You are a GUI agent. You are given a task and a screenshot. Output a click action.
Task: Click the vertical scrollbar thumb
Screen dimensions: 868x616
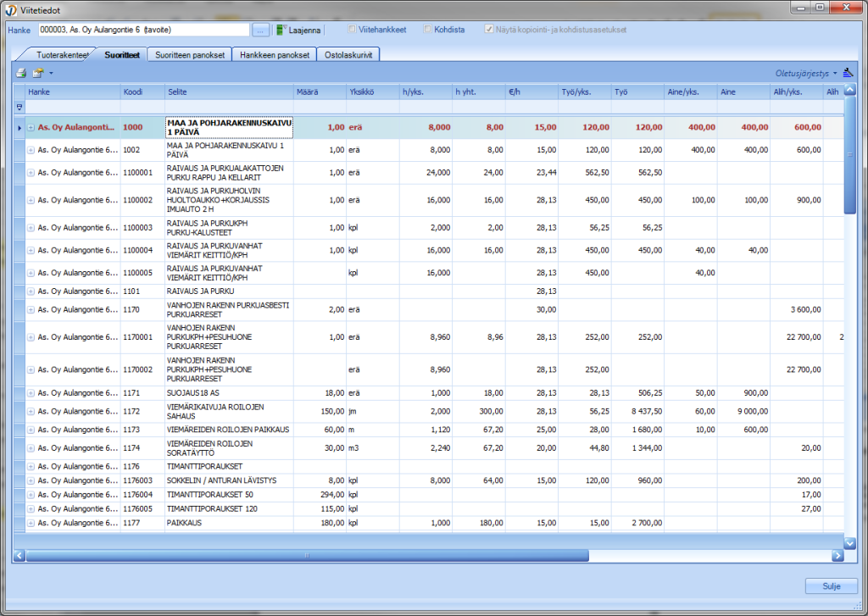pos(849,154)
